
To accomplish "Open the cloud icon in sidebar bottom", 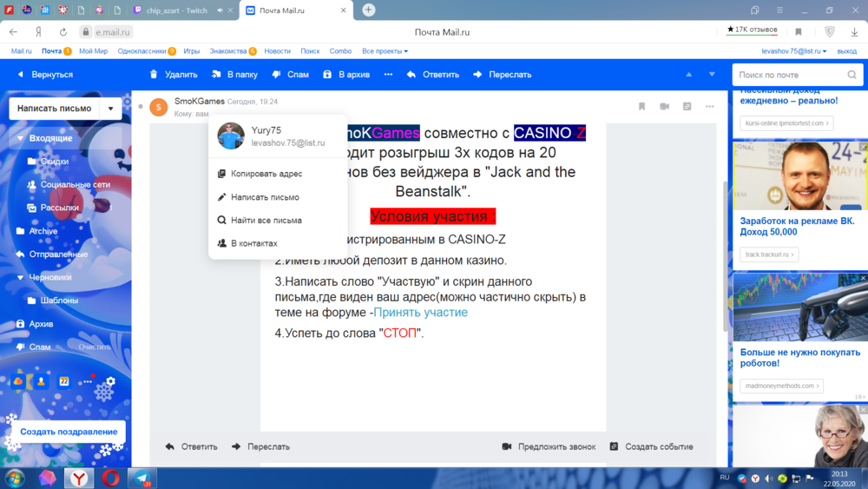I will tap(18, 381).
